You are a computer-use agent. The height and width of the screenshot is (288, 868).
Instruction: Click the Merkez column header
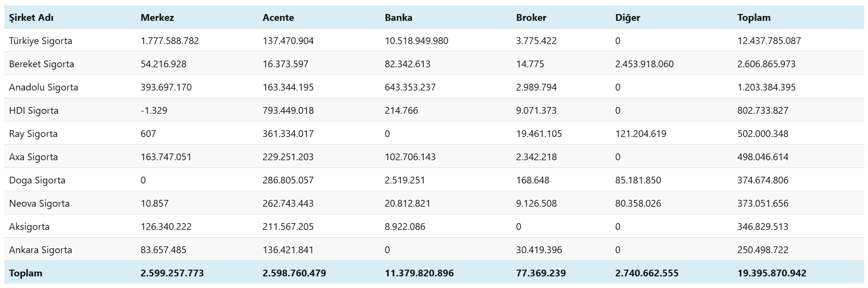157,17
